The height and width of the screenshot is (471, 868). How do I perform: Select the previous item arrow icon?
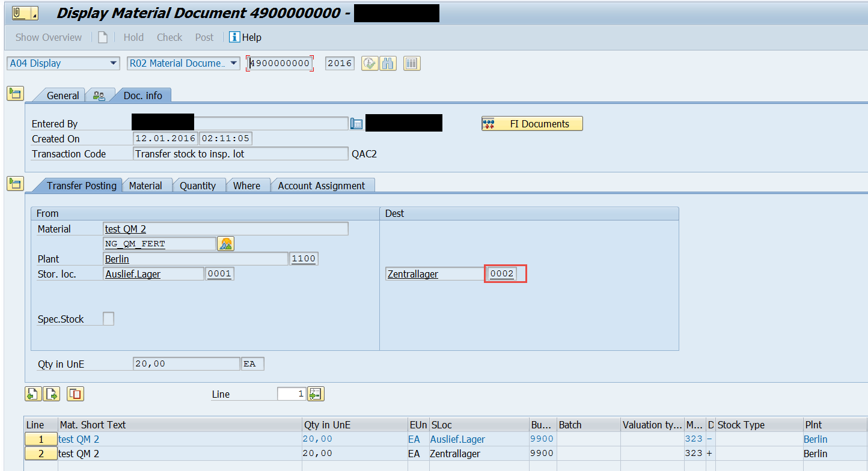pos(33,394)
